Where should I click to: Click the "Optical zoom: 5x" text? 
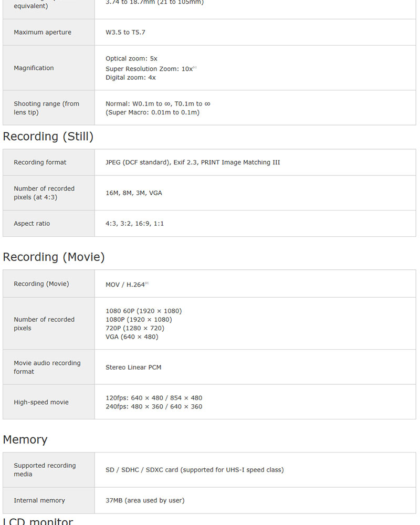pos(131,59)
